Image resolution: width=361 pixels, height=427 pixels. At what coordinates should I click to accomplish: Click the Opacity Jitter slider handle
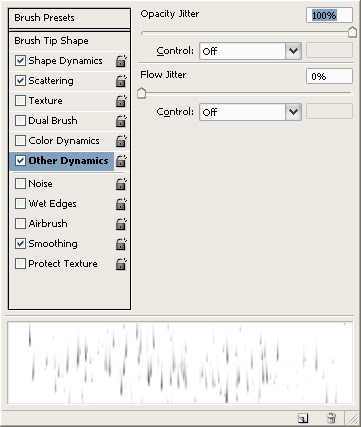pos(352,33)
